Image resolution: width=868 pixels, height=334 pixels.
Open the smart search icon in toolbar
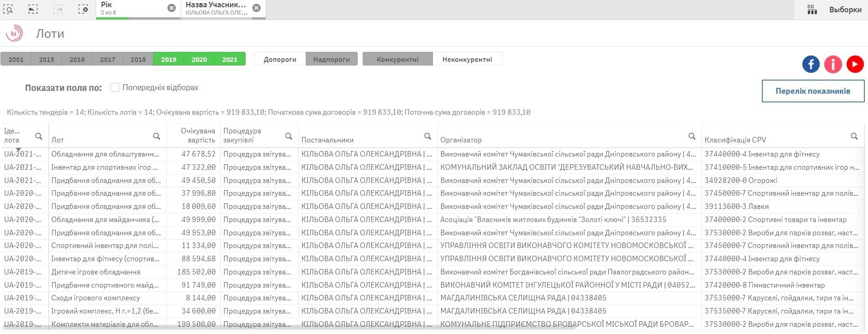pos(9,9)
